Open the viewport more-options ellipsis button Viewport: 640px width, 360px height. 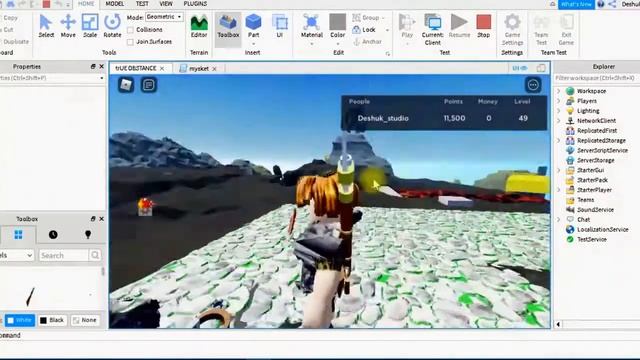(x=533, y=85)
